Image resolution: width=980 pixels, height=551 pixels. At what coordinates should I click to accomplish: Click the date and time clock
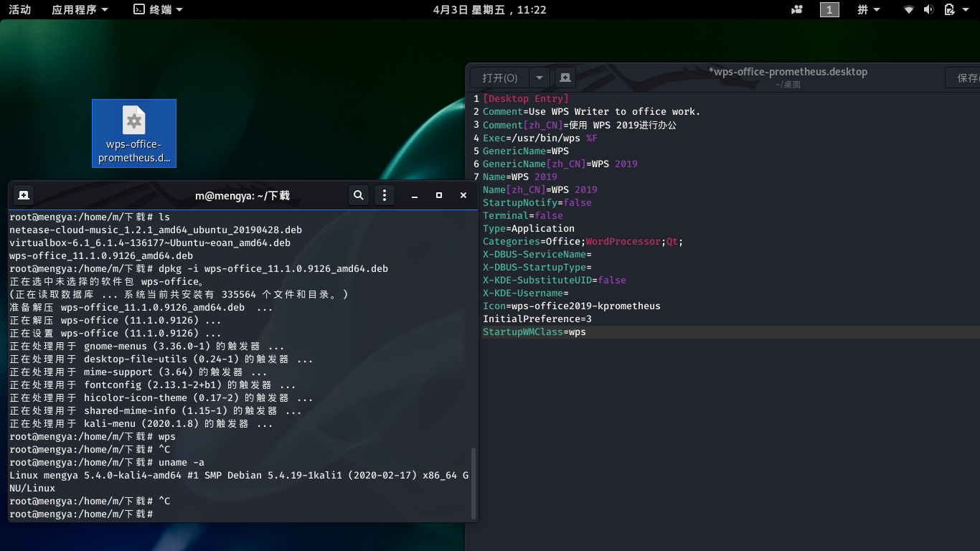pyautogui.click(x=489, y=9)
